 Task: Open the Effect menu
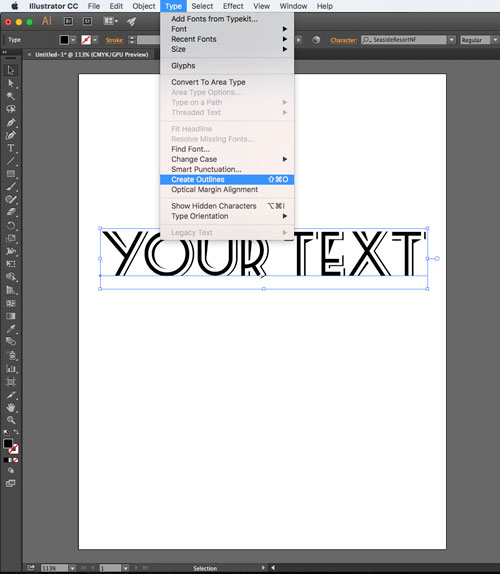pyautogui.click(x=233, y=6)
